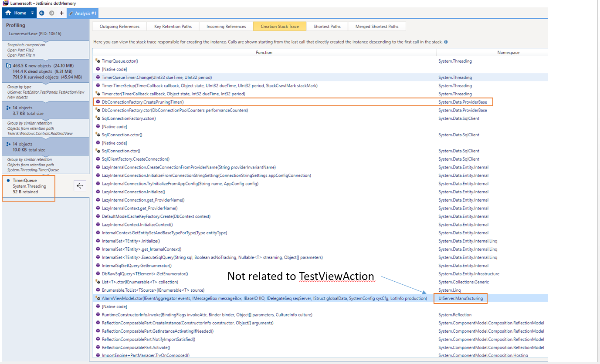The width and height of the screenshot is (600, 364).
Task: Click the Enumerable.ToList method icon
Action: click(x=98, y=290)
